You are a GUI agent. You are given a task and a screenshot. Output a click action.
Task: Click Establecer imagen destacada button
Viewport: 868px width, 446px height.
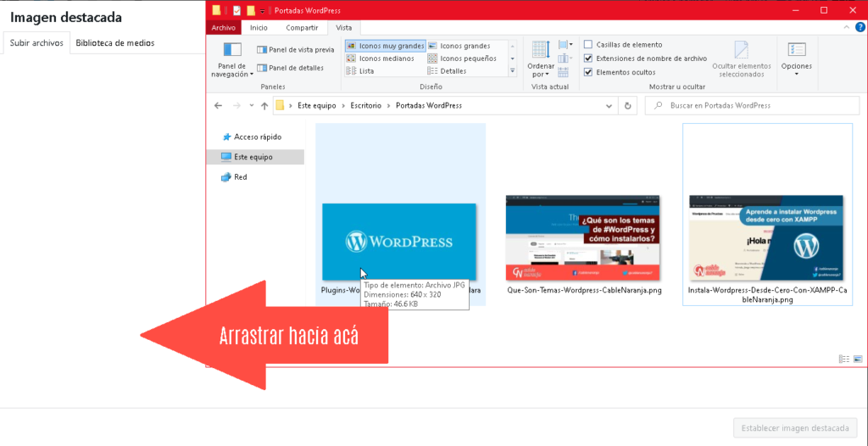coord(795,428)
